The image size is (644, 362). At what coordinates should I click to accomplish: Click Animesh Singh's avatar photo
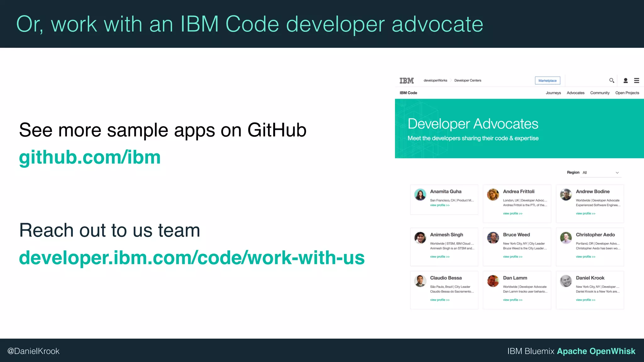coord(420,238)
